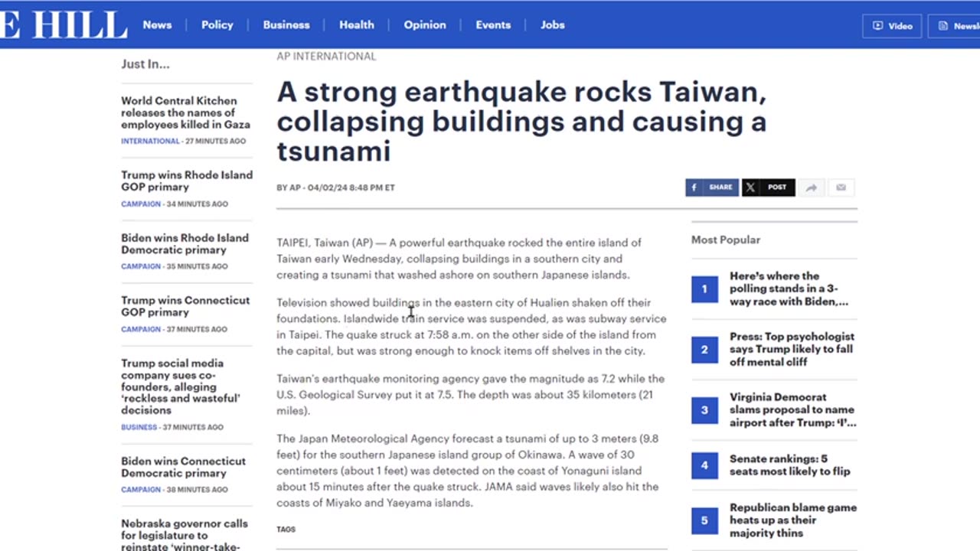
Task: Click paragraph beginning 'TAIPEI, Taiwan (AP)'
Action: 459,259
